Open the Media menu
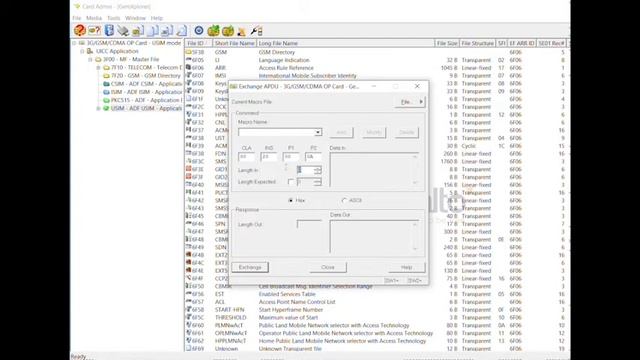 click(x=94, y=18)
